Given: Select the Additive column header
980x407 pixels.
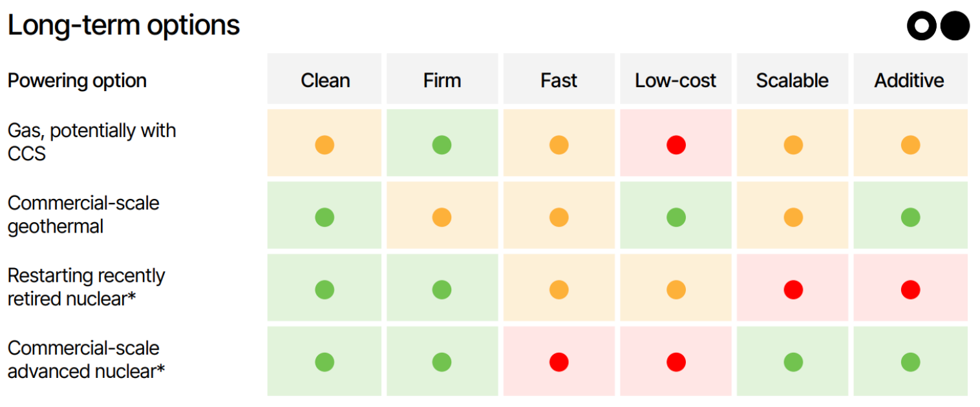Looking at the screenshot, I should [x=910, y=79].
